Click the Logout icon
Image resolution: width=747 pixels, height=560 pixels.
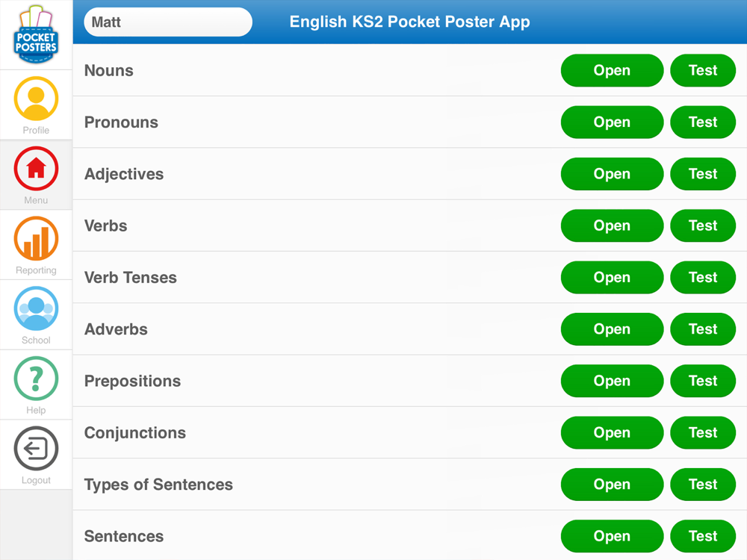(36, 449)
